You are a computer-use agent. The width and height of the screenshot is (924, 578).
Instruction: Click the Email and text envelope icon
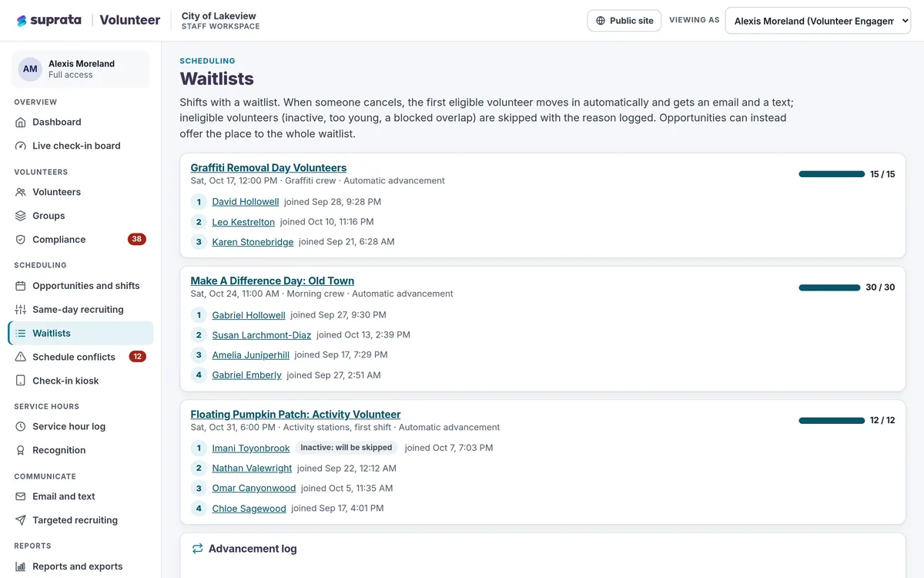pyautogui.click(x=21, y=496)
